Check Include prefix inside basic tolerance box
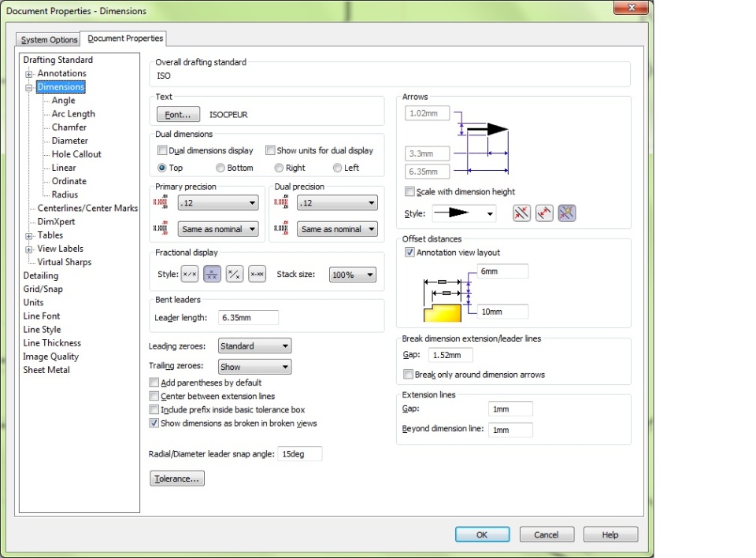 [x=154, y=409]
